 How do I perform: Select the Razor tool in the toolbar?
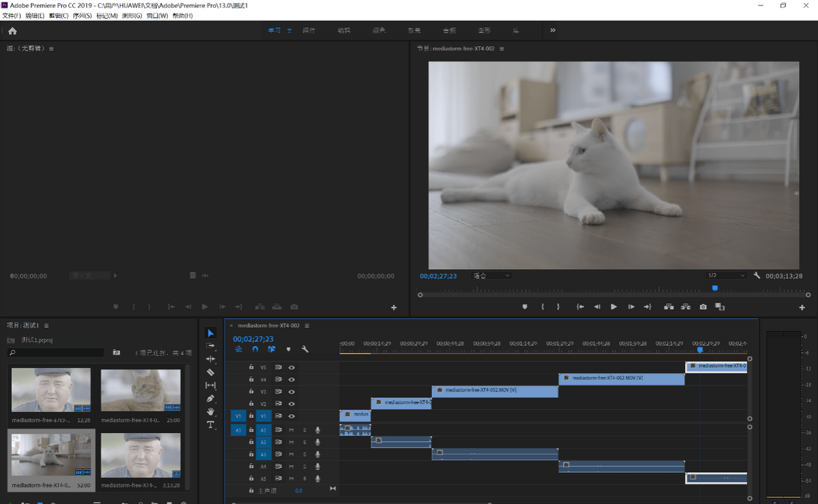(x=211, y=373)
